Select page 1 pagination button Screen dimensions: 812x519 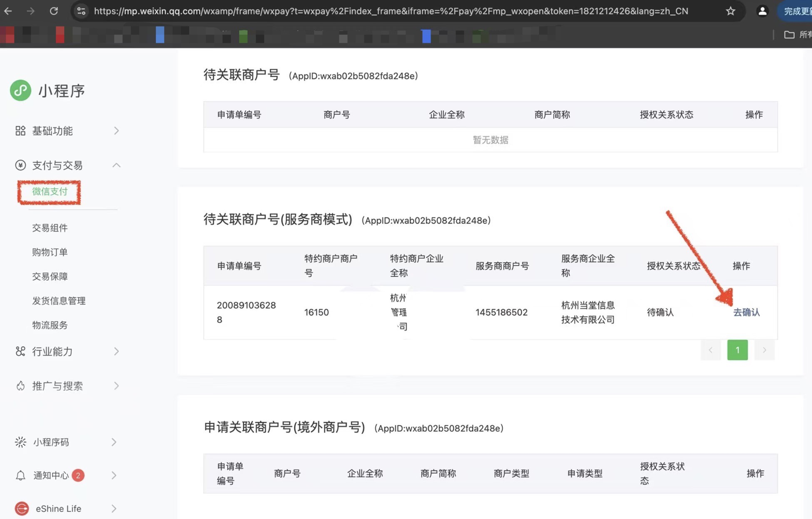tap(737, 350)
